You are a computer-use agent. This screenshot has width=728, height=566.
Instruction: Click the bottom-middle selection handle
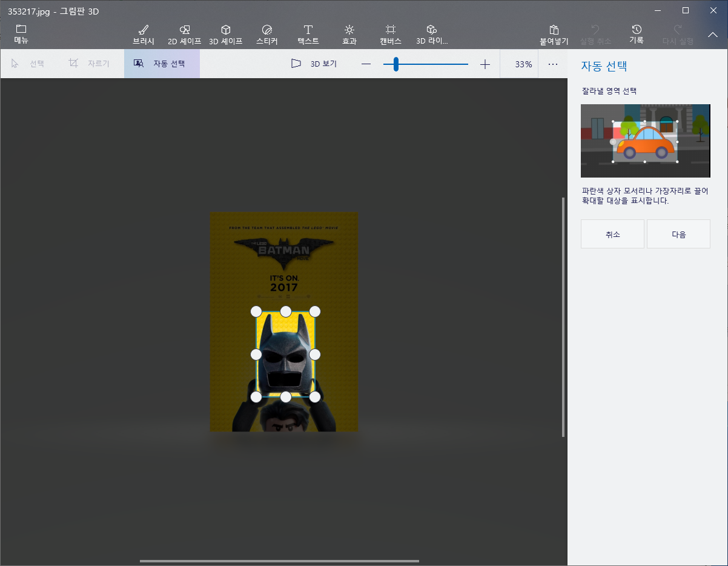click(286, 397)
